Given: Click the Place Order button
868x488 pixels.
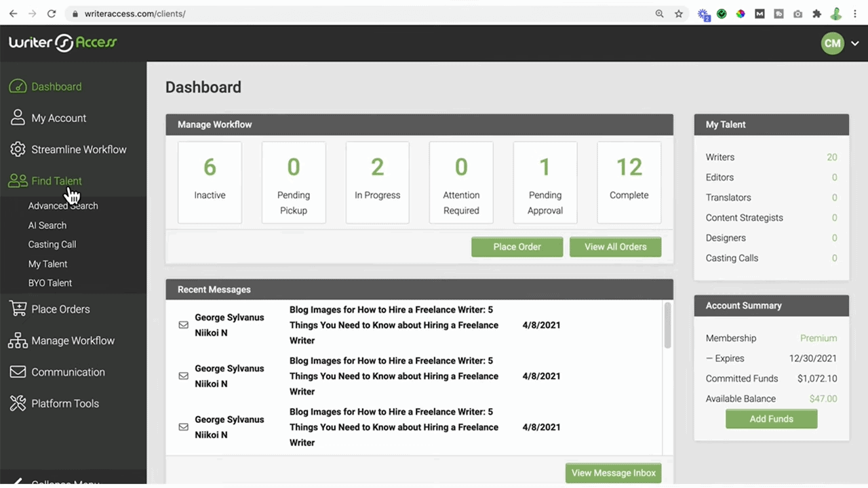Looking at the screenshot, I should coord(517,247).
